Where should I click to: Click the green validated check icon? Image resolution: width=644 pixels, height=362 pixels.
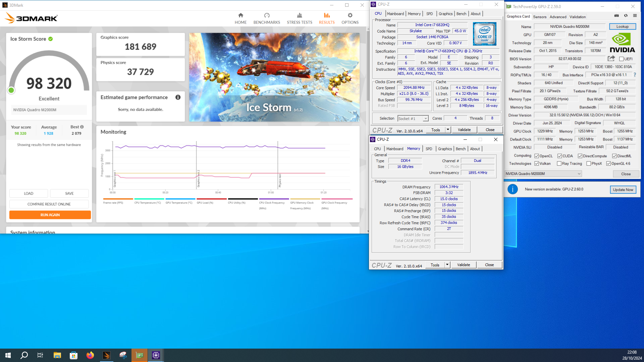click(x=50, y=39)
